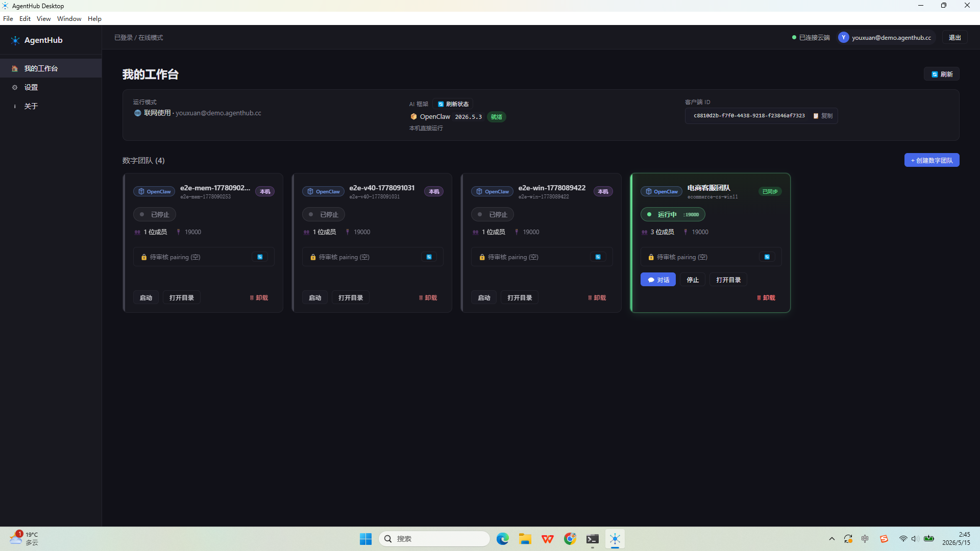Stop the 电商客服团队 team
This screenshot has height=551, width=980.
pos(693,280)
